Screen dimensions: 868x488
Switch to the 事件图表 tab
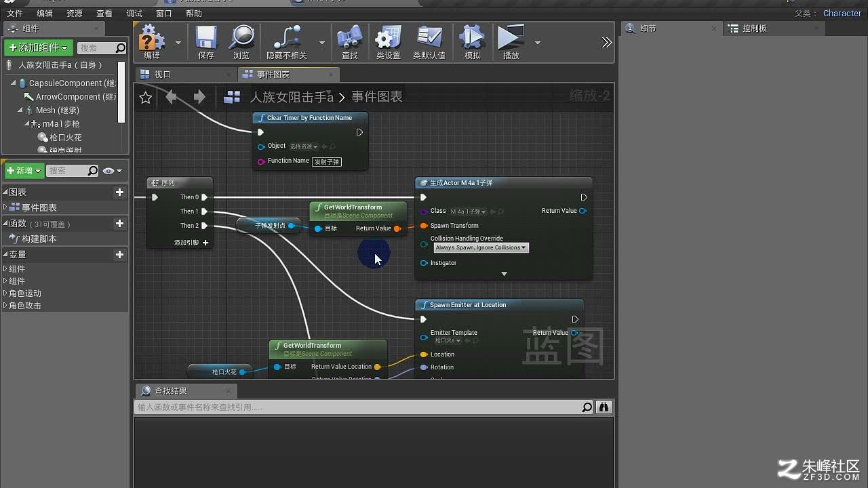pos(288,75)
